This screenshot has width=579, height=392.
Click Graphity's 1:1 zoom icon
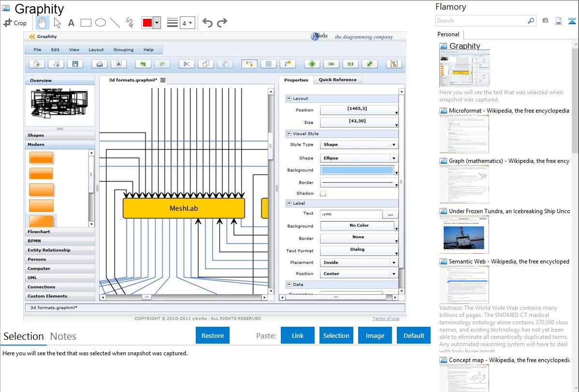(350, 64)
